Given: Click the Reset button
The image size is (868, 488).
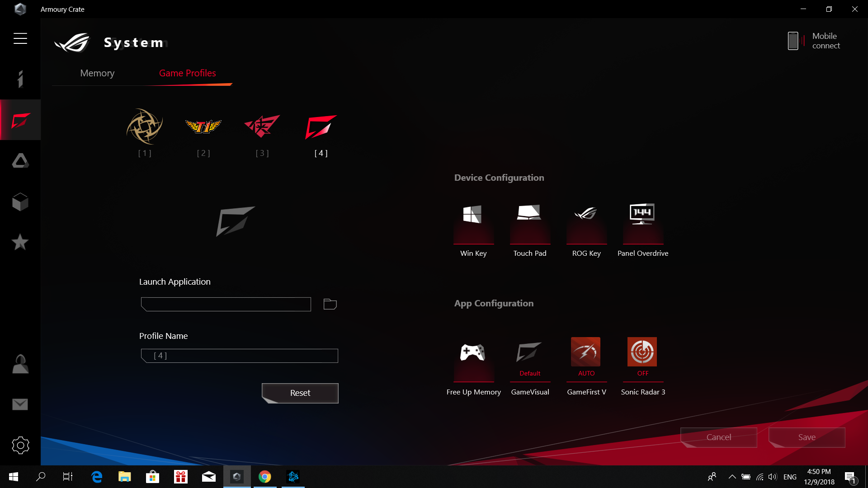Looking at the screenshot, I should [x=300, y=393].
